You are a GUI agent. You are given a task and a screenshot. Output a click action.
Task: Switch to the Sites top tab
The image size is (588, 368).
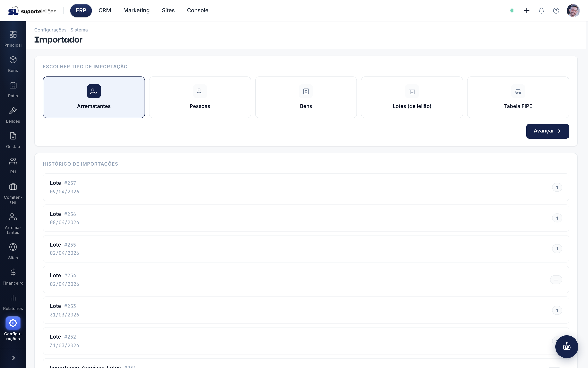point(168,10)
